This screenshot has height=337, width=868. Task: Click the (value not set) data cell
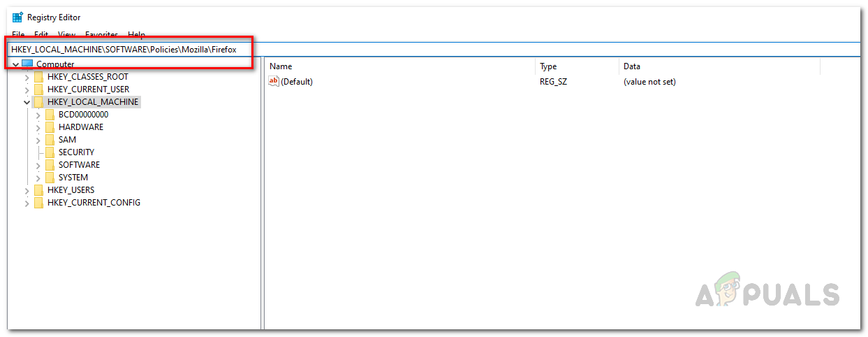click(649, 82)
